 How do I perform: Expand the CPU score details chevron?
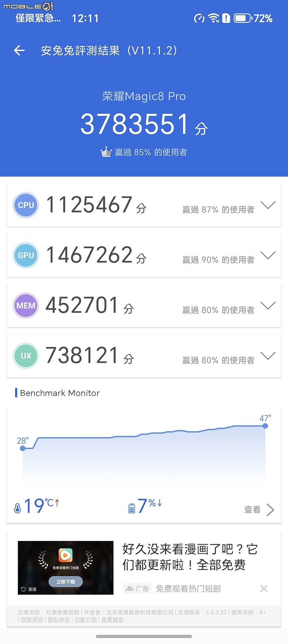pos(268,205)
